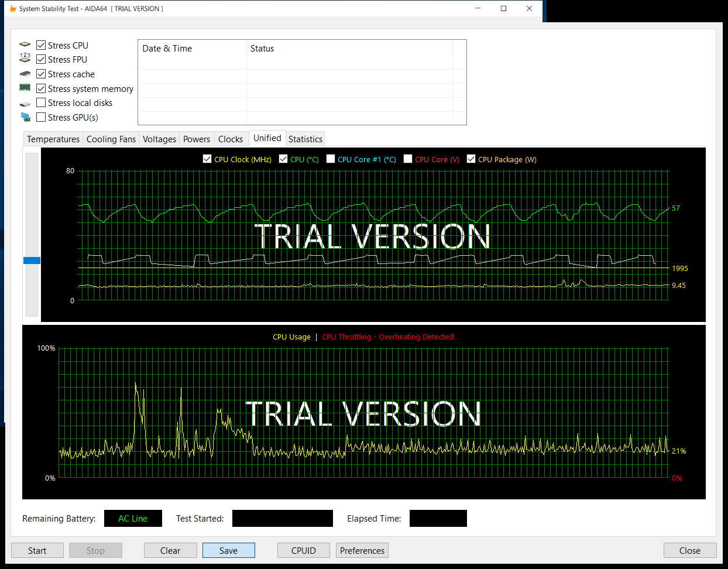
Task: Click the CPU Usage graph label
Action: tap(291, 337)
